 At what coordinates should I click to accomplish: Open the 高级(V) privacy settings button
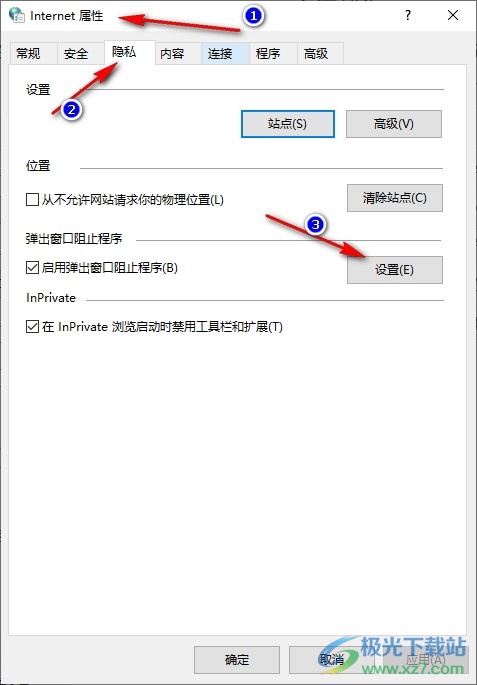(x=394, y=124)
